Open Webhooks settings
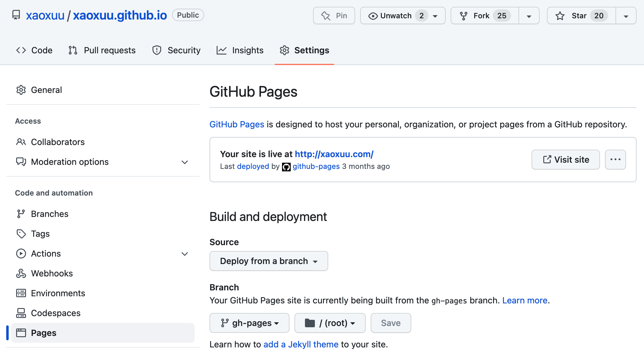The width and height of the screenshot is (644, 357). pyautogui.click(x=103, y=273)
